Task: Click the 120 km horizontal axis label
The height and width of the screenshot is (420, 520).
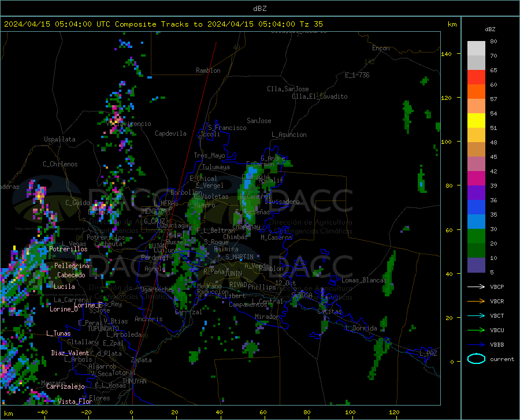Action: [394, 412]
